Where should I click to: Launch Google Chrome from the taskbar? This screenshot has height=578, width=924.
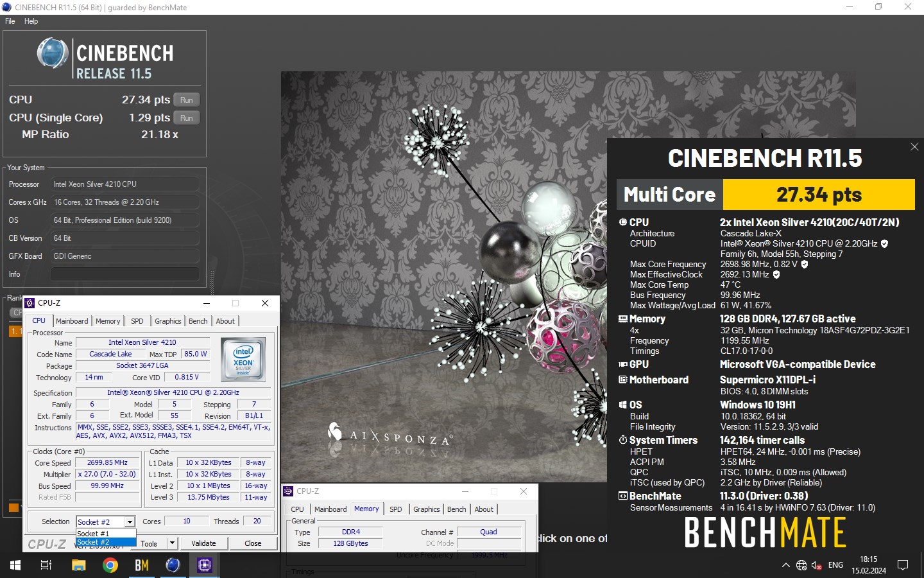pyautogui.click(x=110, y=565)
